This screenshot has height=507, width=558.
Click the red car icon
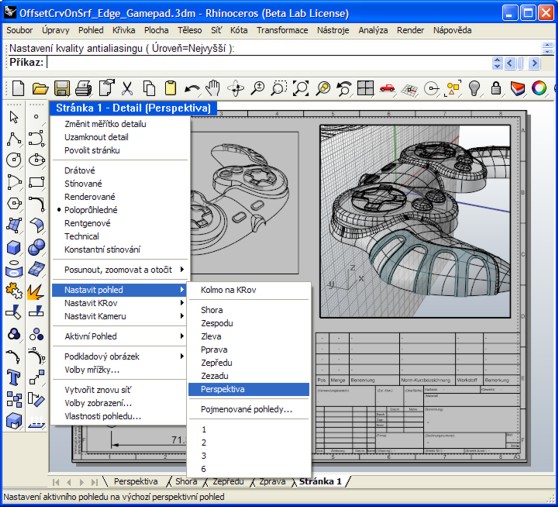tap(387, 88)
